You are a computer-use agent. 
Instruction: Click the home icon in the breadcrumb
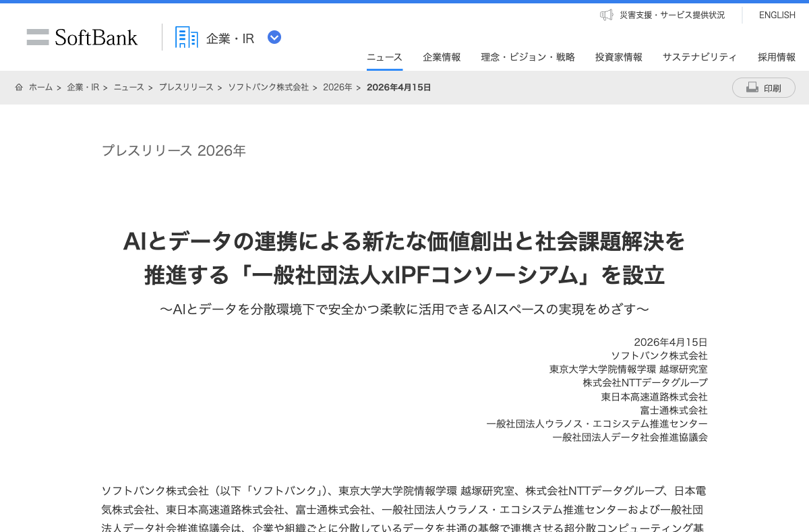(x=19, y=87)
